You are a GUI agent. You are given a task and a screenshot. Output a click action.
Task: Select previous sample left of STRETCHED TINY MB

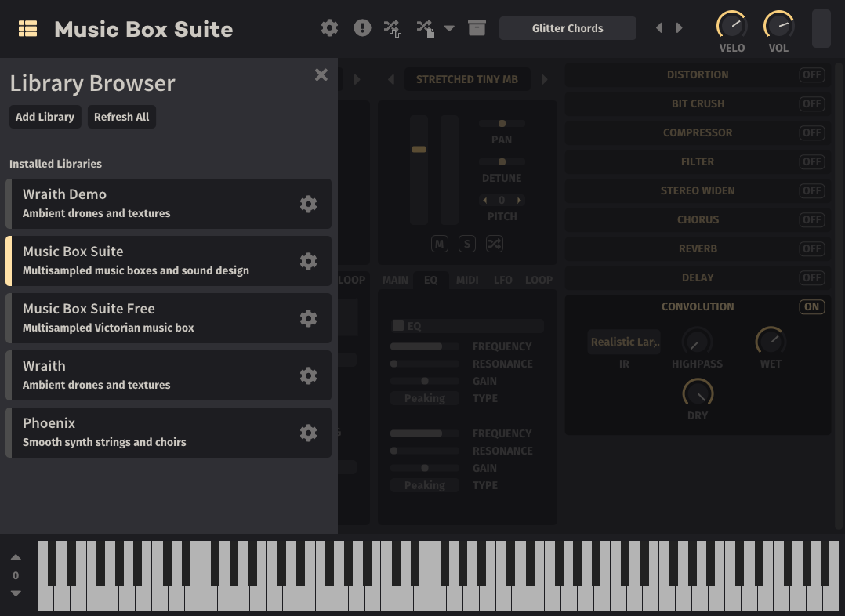point(391,79)
